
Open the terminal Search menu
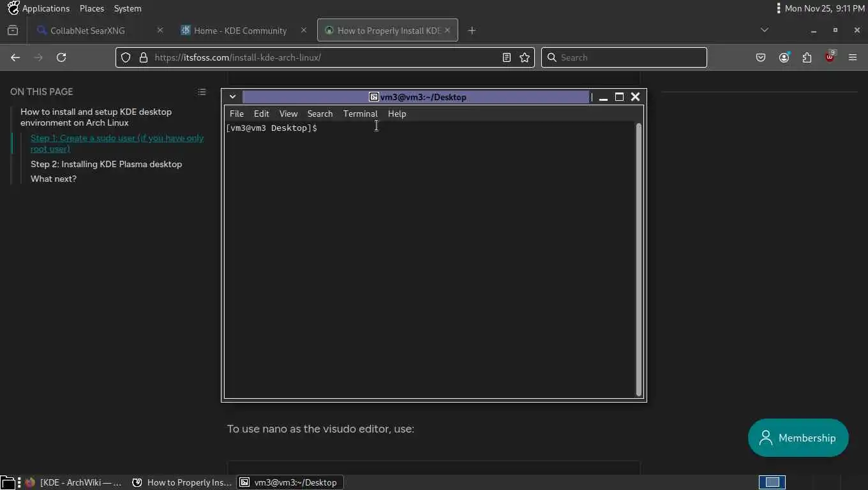[320, 114]
